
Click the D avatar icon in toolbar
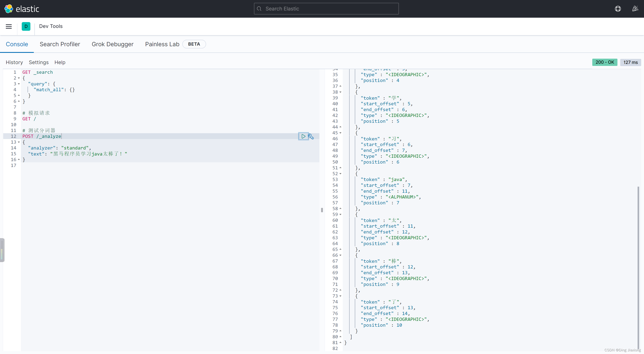[26, 26]
